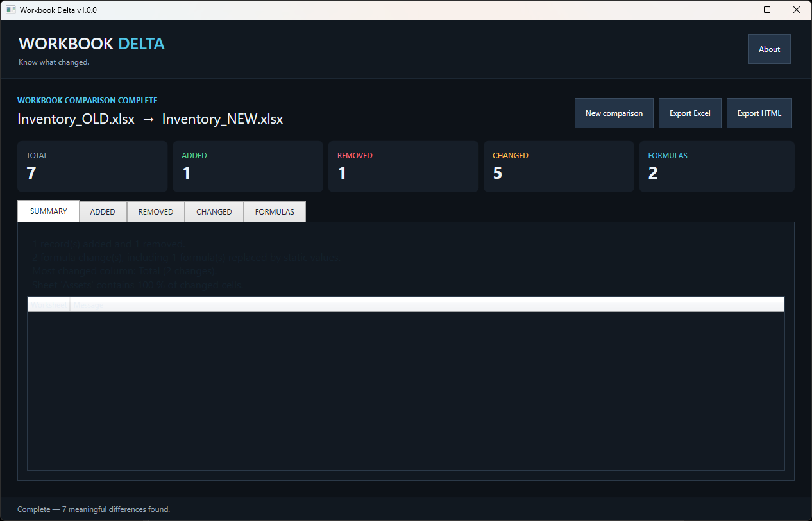
Task: Click the CHANGED statistics card showing 5
Action: [559, 167]
